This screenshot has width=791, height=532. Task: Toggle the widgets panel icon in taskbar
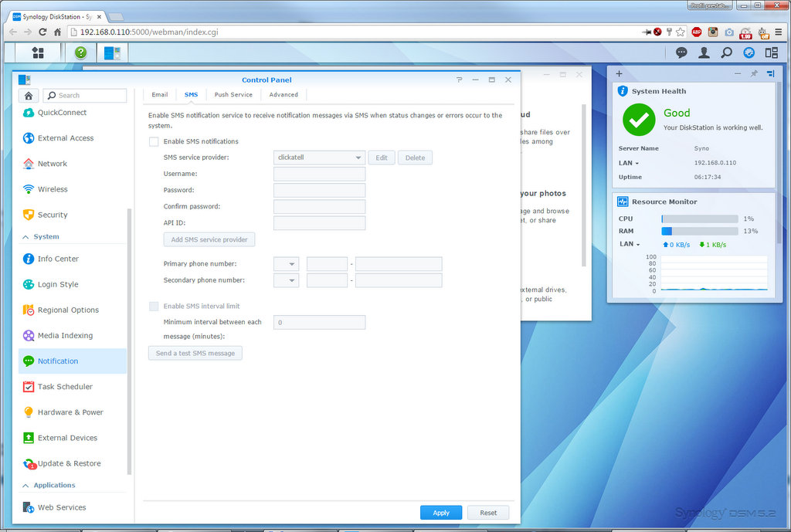[749, 53]
